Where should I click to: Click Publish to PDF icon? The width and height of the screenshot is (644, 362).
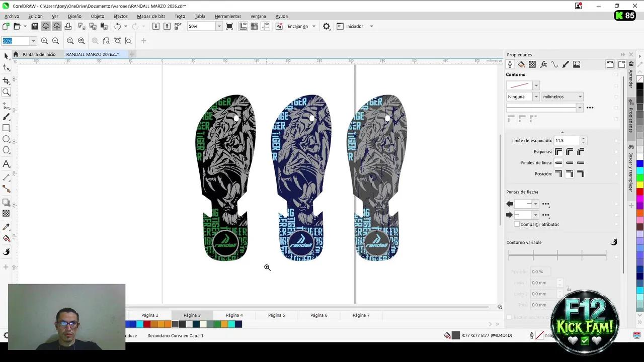point(178,26)
